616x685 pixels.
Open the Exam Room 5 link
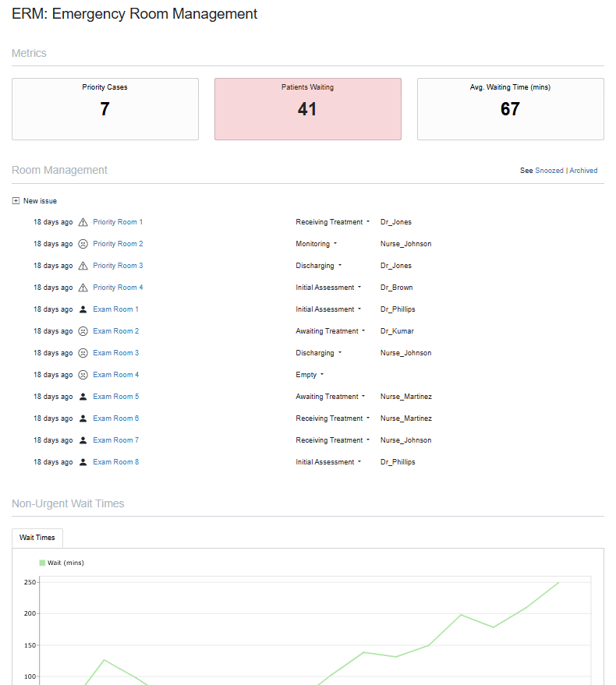[116, 397]
